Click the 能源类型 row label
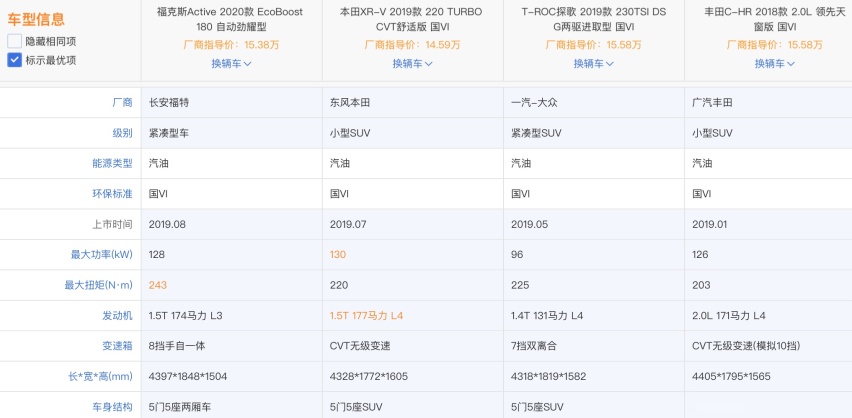 click(112, 163)
